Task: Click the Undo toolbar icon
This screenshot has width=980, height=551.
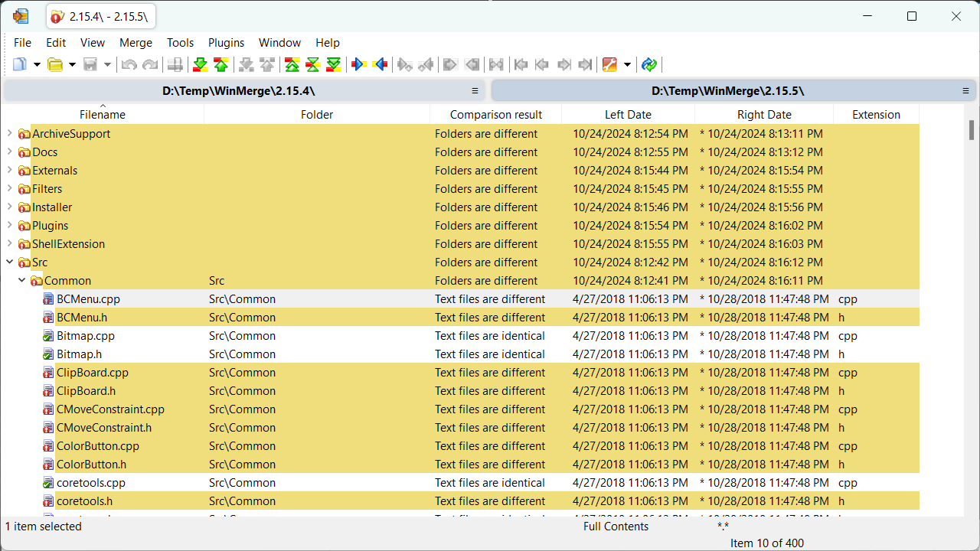Action: point(127,64)
